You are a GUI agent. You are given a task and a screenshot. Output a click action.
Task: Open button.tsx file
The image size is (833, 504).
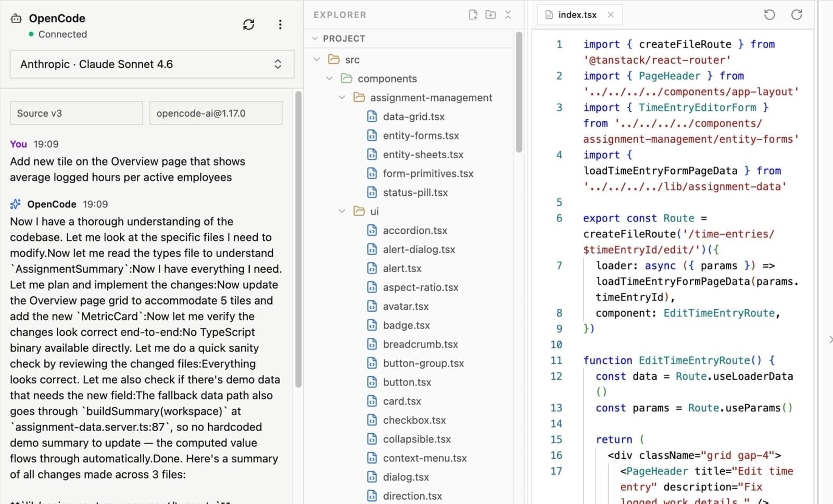(x=407, y=382)
